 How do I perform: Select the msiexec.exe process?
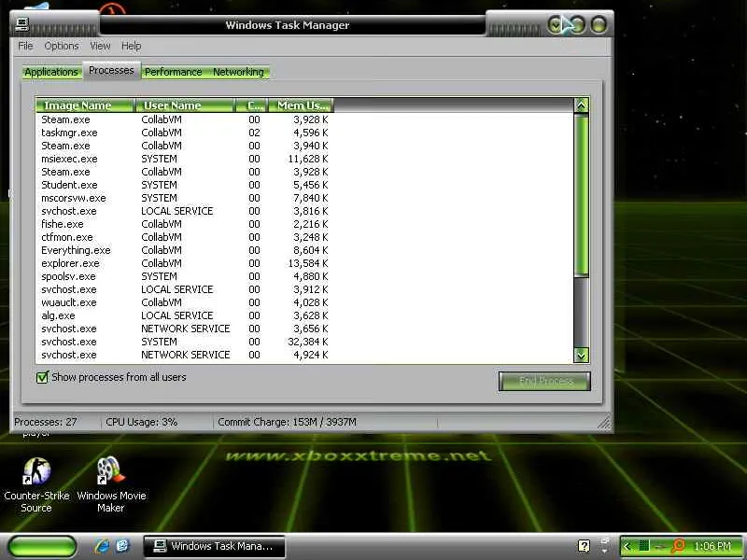tap(185, 159)
